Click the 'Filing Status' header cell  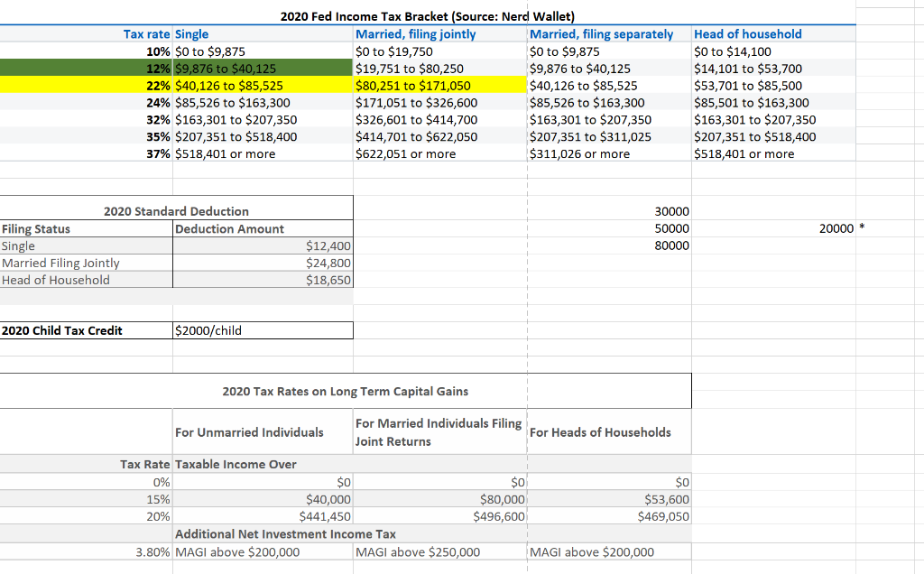pos(86,228)
